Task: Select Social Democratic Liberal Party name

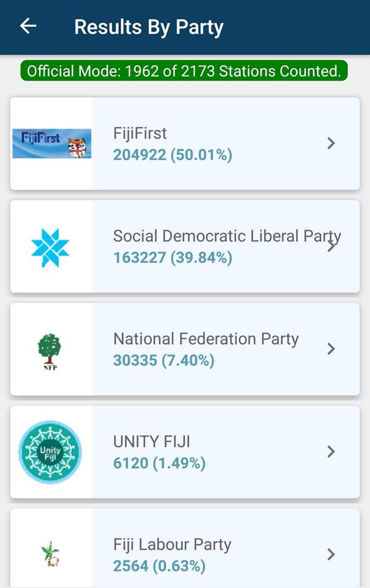Action: coord(227,236)
